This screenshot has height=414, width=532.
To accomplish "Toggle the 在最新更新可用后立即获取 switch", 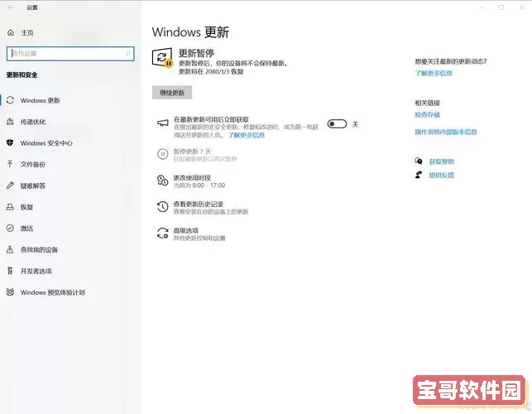I will click(x=337, y=124).
